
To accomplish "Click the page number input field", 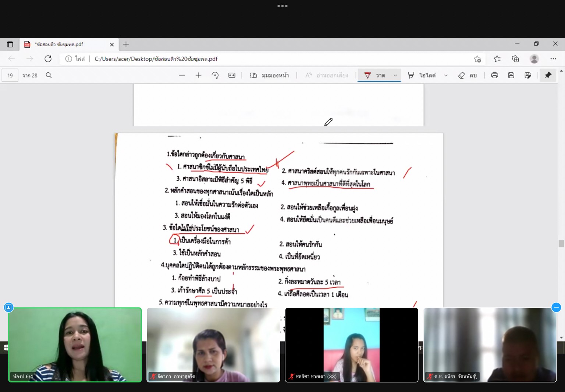I will (10, 75).
